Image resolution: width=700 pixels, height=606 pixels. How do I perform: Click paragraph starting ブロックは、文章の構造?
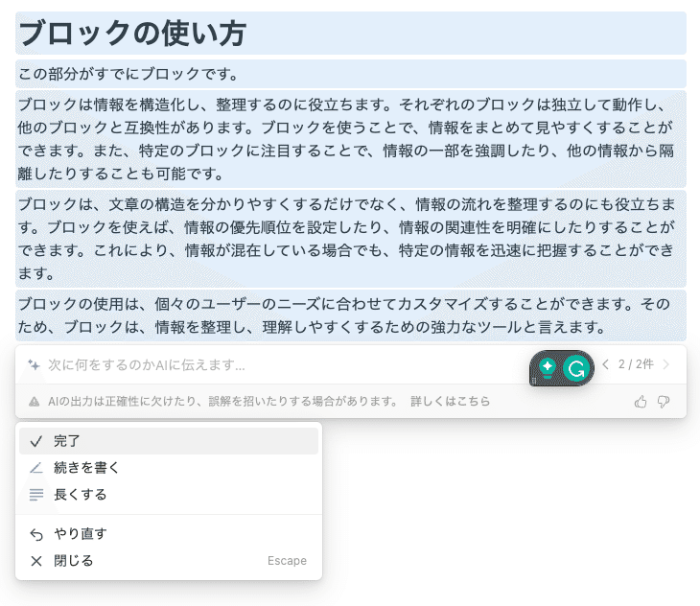(350, 239)
